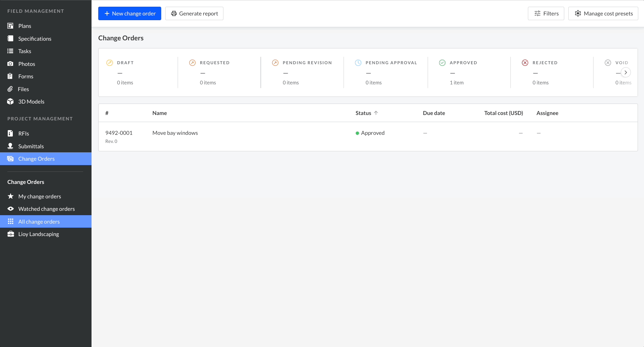This screenshot has width=644, height=347.
Task: Go to RFIs in Project Management
Action: coord(24,133)
